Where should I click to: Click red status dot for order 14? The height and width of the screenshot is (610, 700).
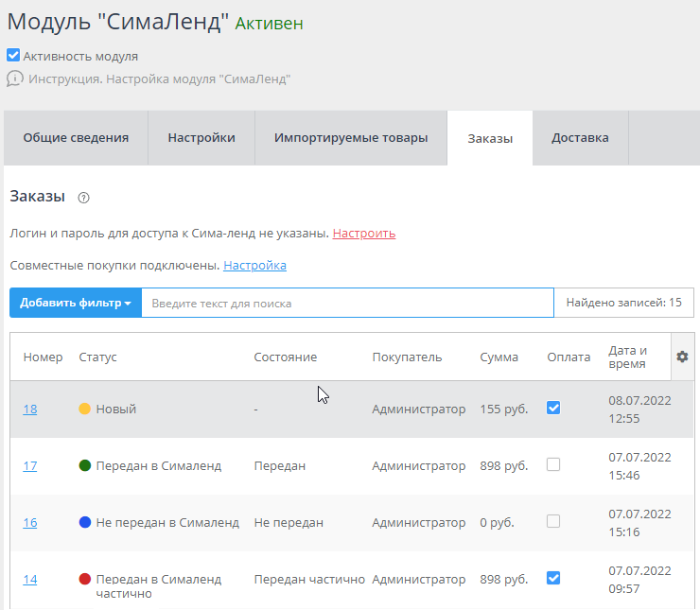85,579
